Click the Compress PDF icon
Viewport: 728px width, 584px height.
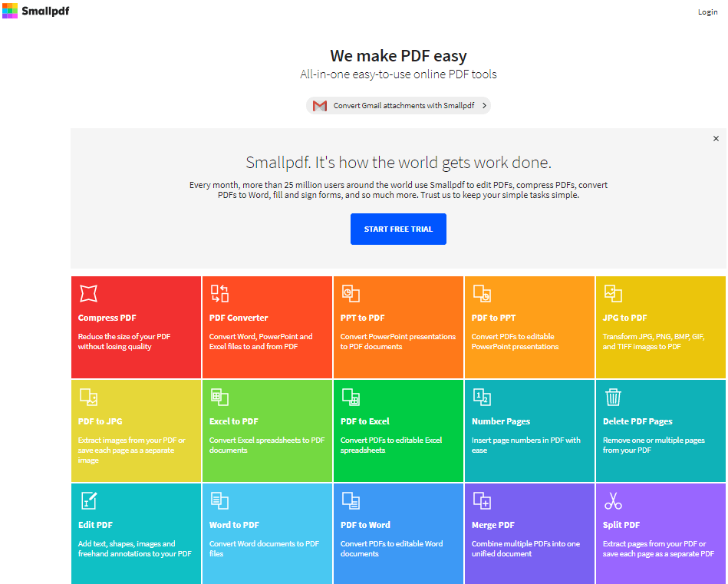coord(88,294)
